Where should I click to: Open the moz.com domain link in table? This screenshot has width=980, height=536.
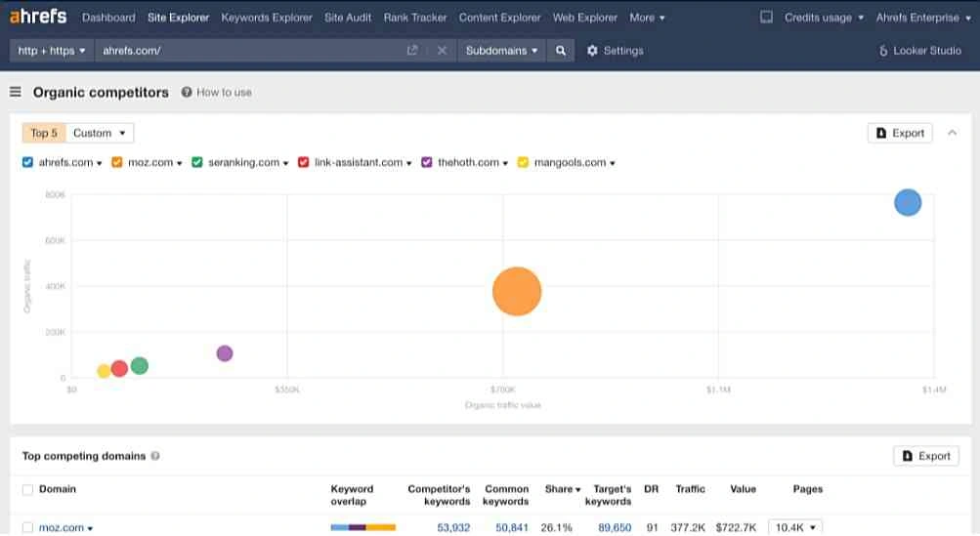(x=62, y=528)
